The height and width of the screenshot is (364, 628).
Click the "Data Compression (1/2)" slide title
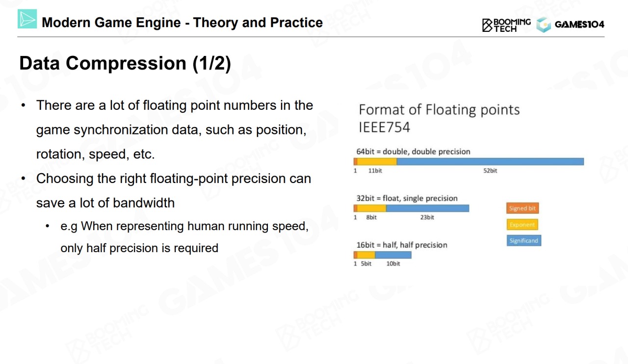pyautogui.click(x=125, y=64)
